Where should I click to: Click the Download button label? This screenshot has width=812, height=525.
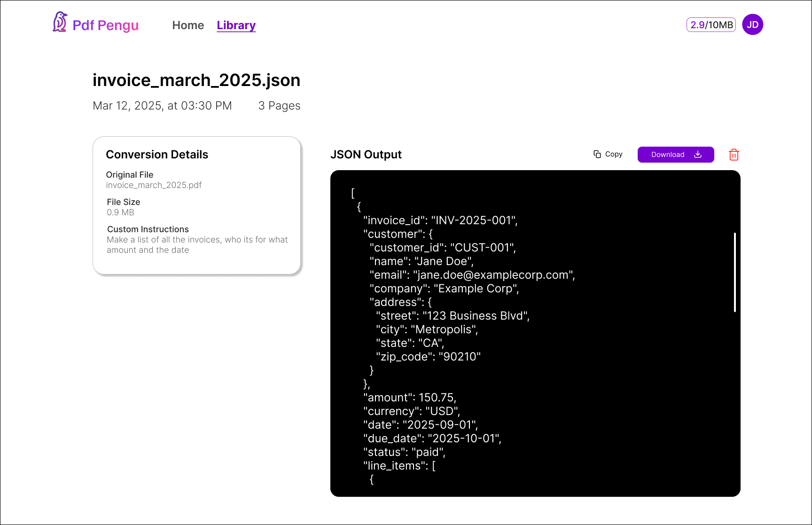click(x=667, y=155)
